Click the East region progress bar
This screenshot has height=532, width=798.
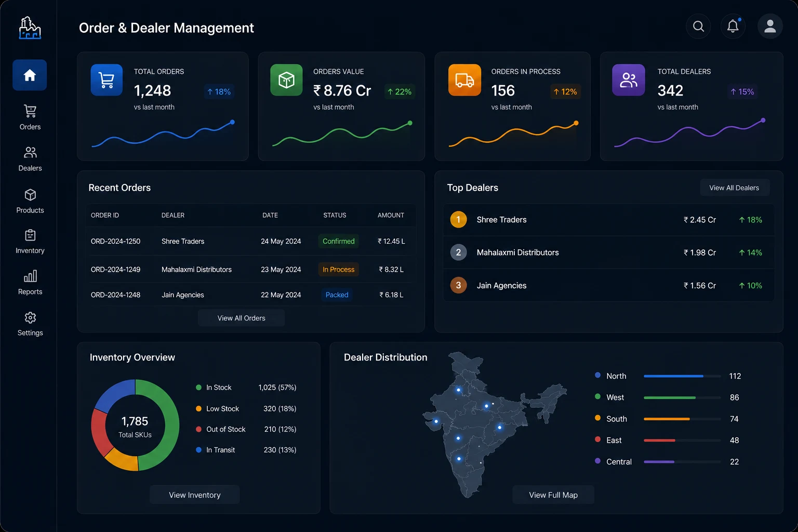pos(682,440)
